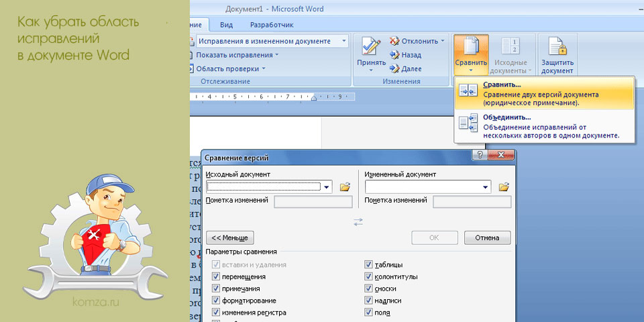Click the Отслеживание group label
This screenshot has width=644, height=322.
(225, 81)
